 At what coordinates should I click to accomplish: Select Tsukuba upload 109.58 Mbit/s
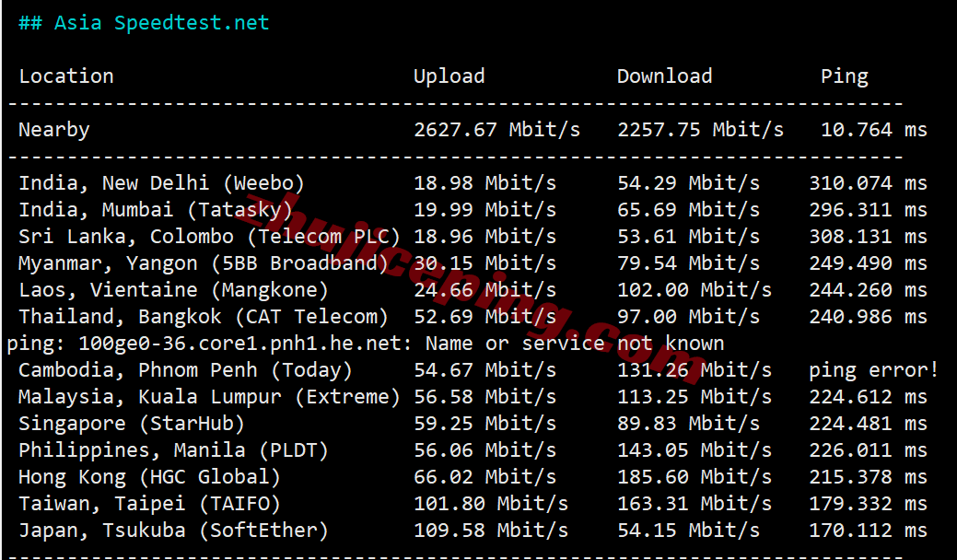click(x=491, y=531)
